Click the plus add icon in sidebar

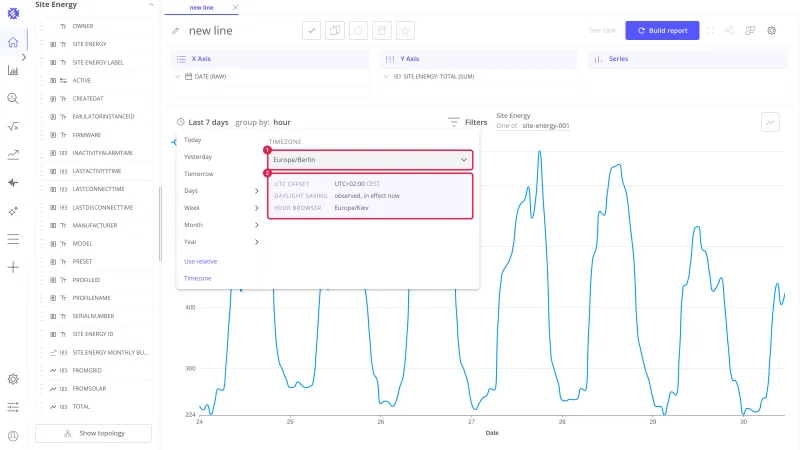coord(13,267)
